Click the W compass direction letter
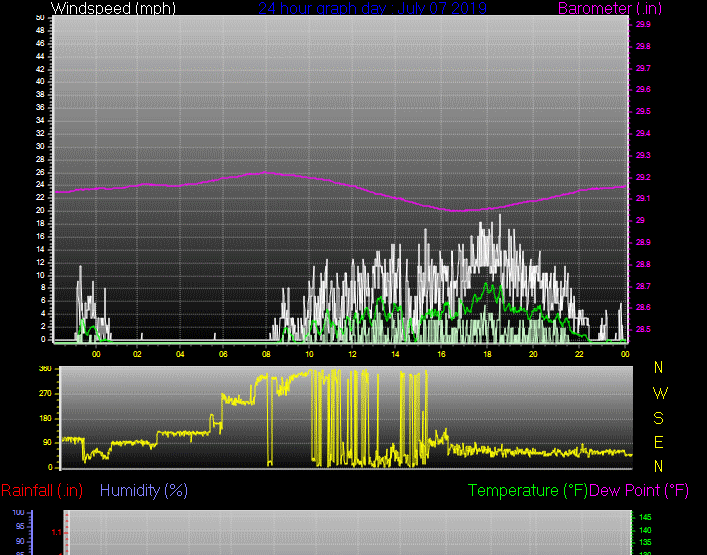The width and height of the screenshot is (707, 555). pos(658,393)
